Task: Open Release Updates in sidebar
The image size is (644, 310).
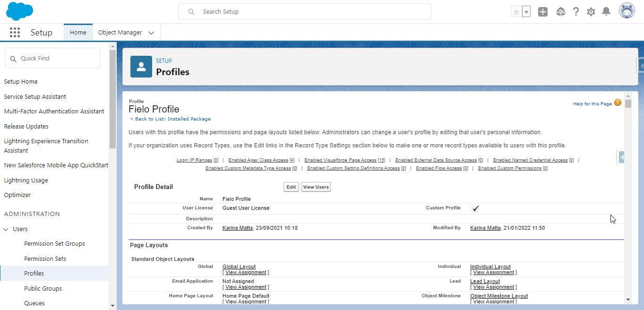Action: coord(26,126)
